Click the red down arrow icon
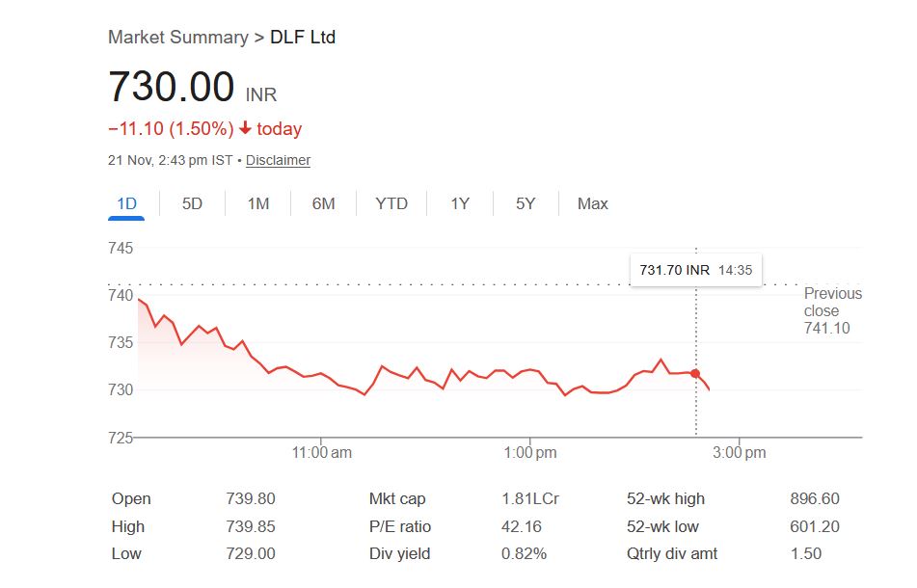This screenshot has height=588, width=917. [x=246, y=129]
